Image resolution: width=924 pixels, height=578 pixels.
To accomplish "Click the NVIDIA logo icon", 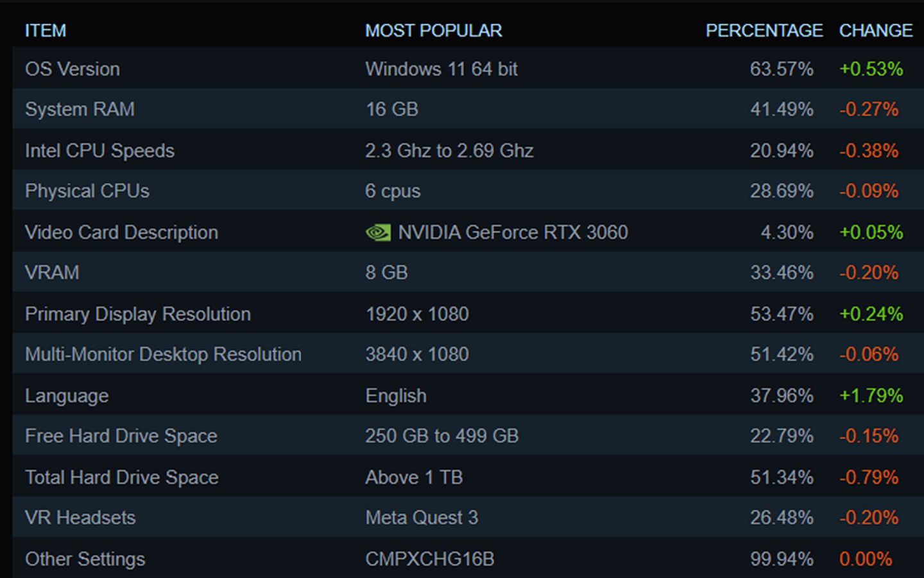I will pos(378,232).
